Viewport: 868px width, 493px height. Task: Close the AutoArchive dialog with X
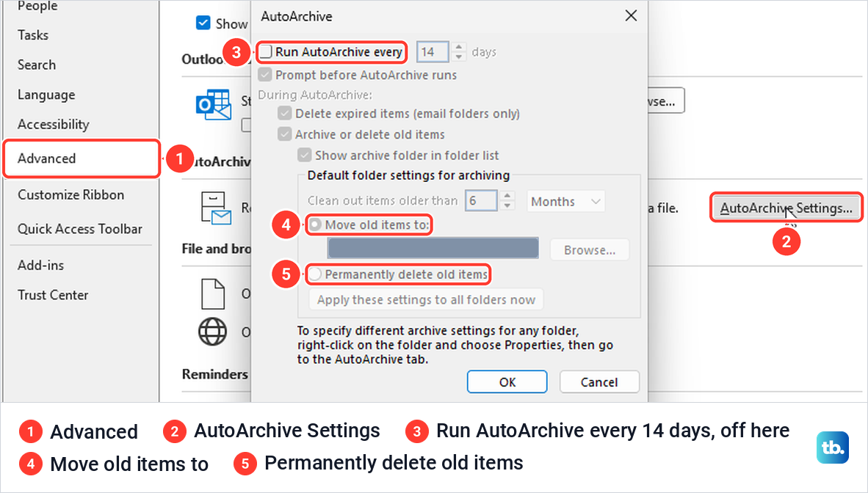[x=631, y=16]
